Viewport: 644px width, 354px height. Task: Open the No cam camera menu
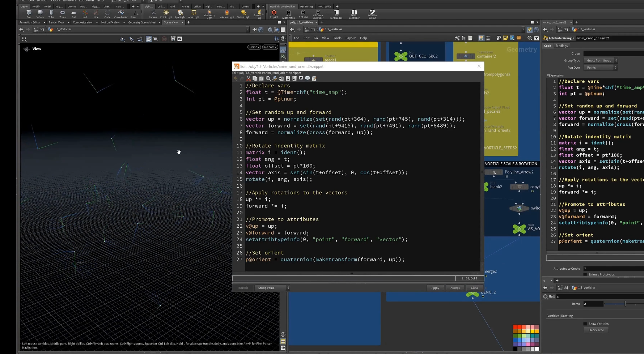(x=270, y=47)
